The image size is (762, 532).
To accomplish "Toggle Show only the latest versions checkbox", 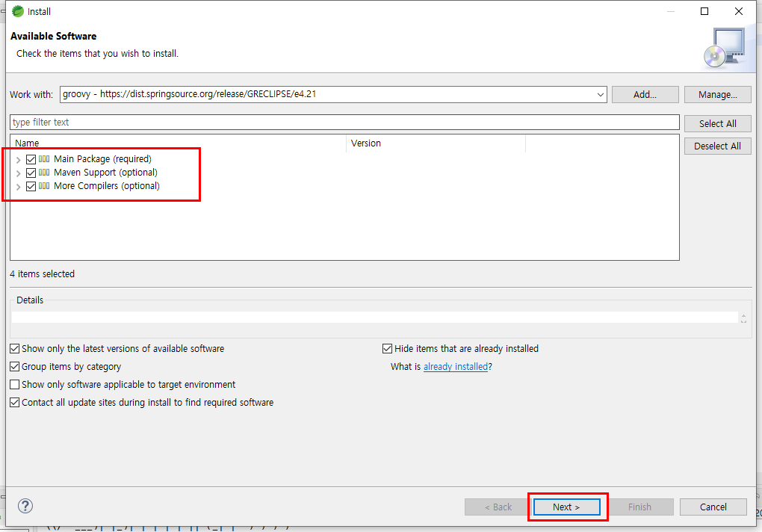I will pyautogui.click(x=15, y=349).
